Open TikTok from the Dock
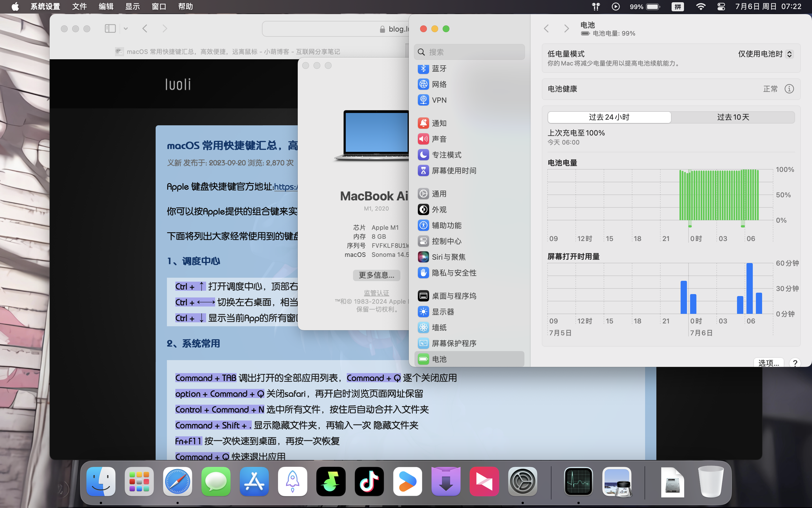812x508 pixels. point(369,481)
